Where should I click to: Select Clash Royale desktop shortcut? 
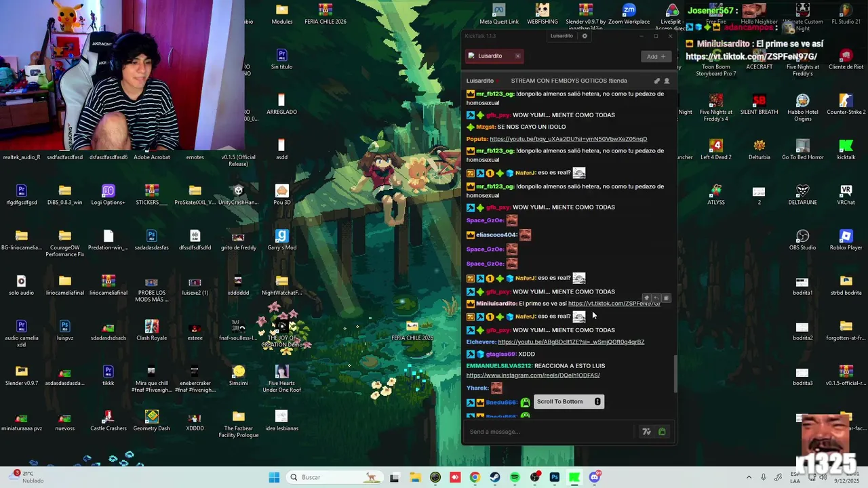(151, 330)
